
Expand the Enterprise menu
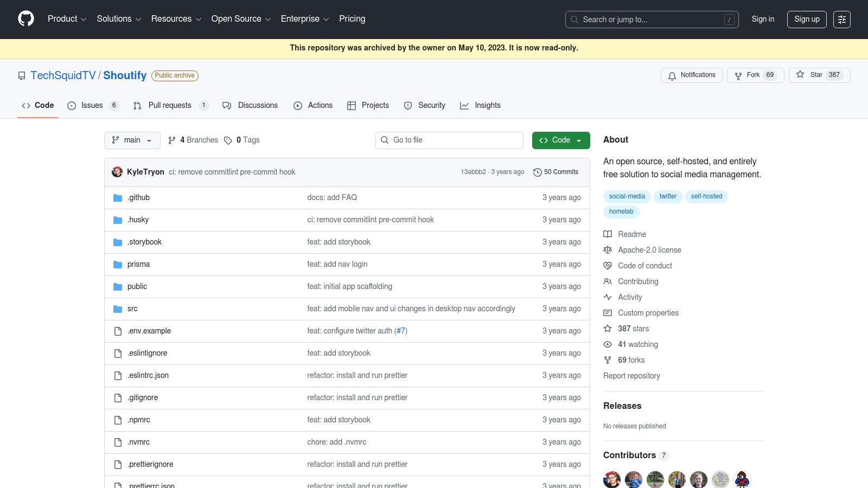pos(305,19)
